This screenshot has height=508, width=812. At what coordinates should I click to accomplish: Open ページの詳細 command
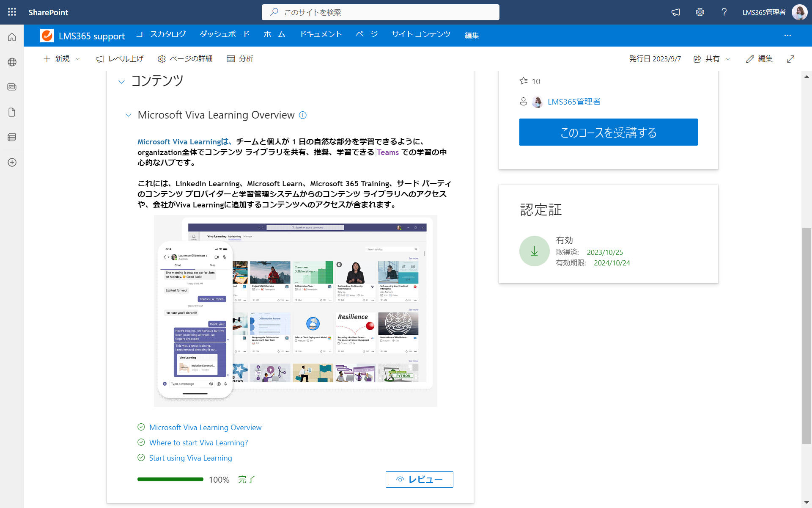185,59
